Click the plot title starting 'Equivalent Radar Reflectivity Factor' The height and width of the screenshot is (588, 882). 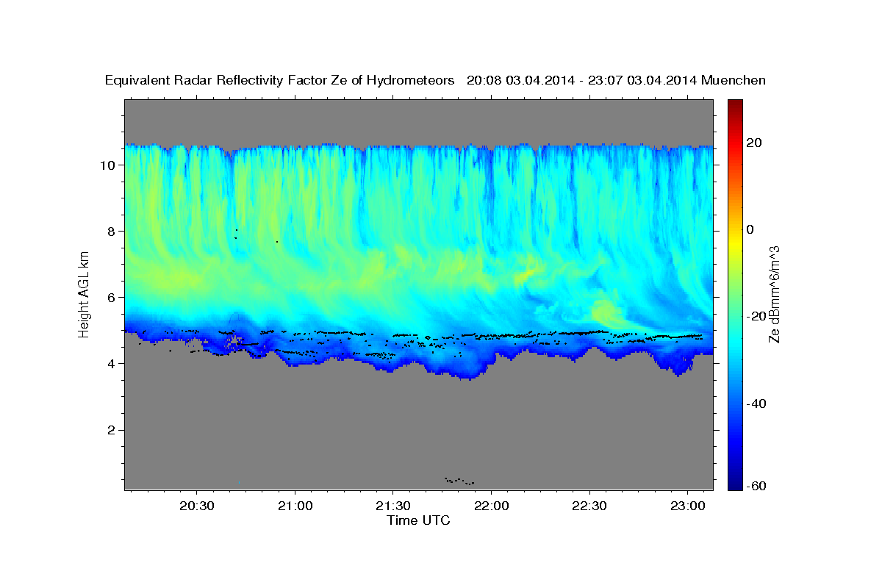[436, 81]
